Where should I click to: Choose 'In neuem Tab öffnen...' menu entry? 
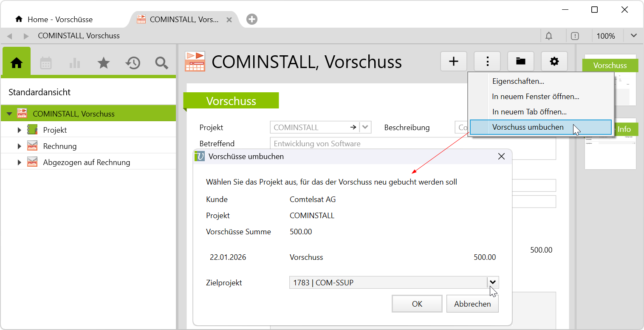(529, 112)
